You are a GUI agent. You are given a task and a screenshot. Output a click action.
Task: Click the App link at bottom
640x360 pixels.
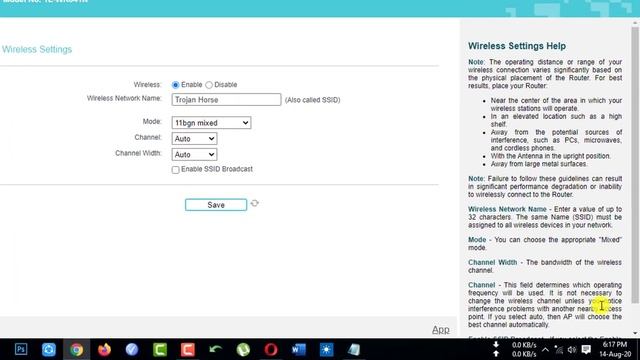click(441, 329)
